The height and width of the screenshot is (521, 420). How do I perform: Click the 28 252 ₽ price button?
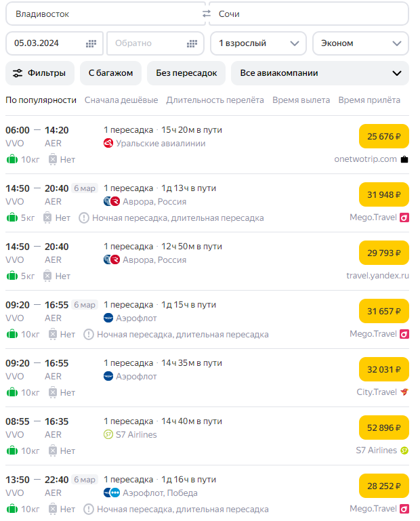coord(383,486)
